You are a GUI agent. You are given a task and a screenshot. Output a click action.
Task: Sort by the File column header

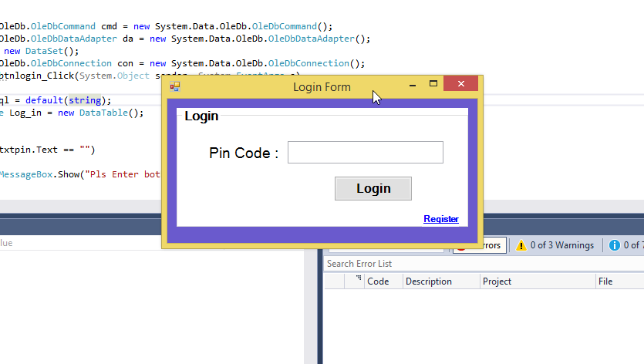[605, 281]
